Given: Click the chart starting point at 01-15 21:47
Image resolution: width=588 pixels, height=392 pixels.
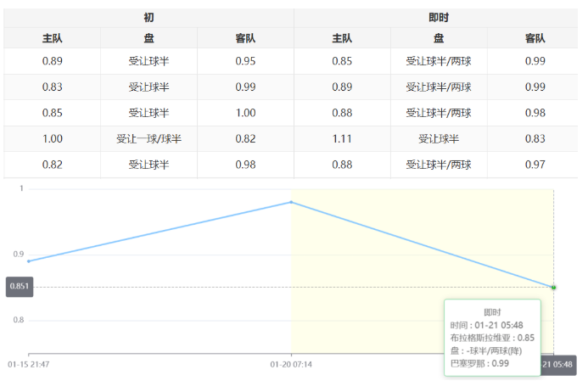Looking at the screenshot, I should coord(29,261).
